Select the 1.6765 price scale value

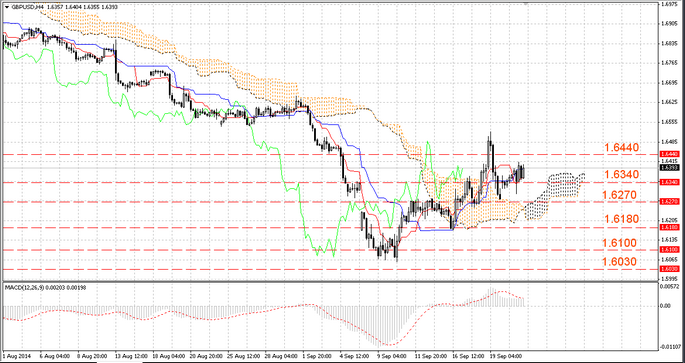(669, 63)
